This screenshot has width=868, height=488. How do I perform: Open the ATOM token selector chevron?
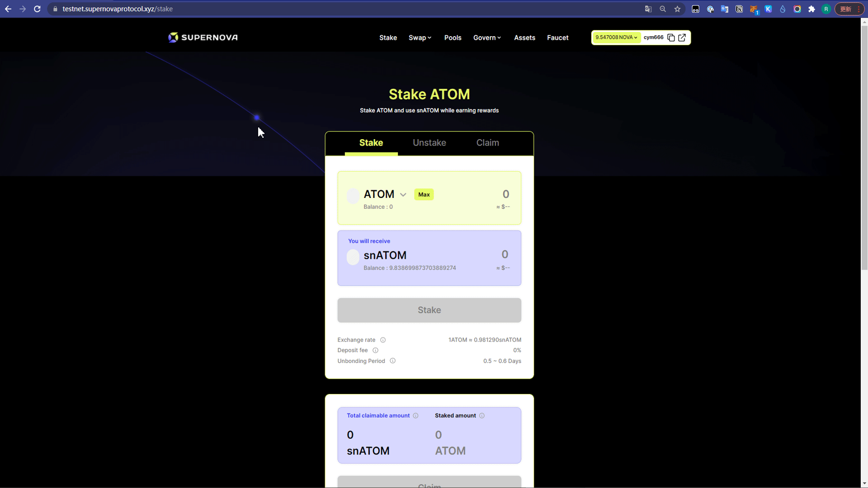point(403,195)
